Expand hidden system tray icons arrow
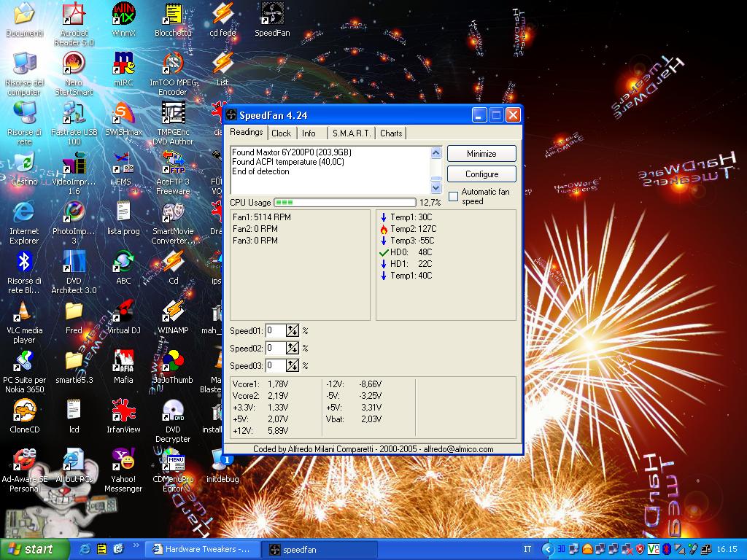The width and height of the screenshot is (747, 560). click(x=548, y=550)
